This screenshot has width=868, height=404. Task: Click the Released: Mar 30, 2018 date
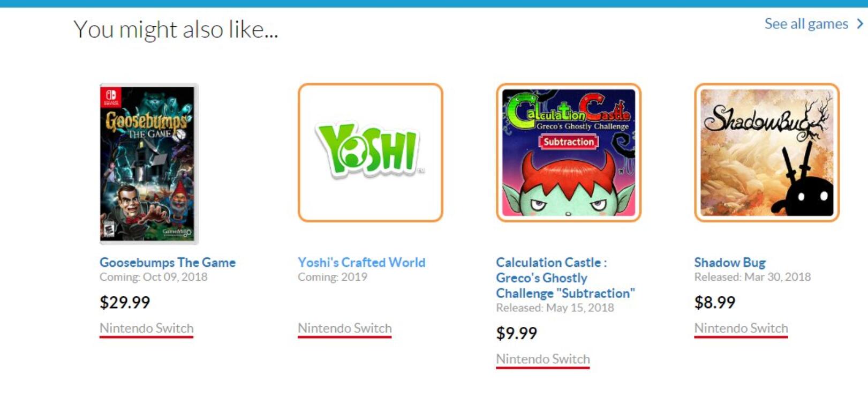coord(752,277)
